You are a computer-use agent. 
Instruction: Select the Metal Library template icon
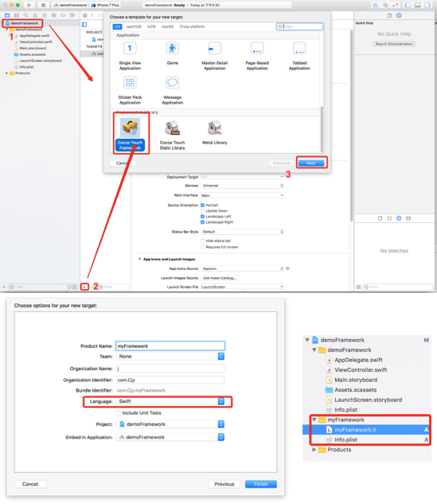coord(215,128)
